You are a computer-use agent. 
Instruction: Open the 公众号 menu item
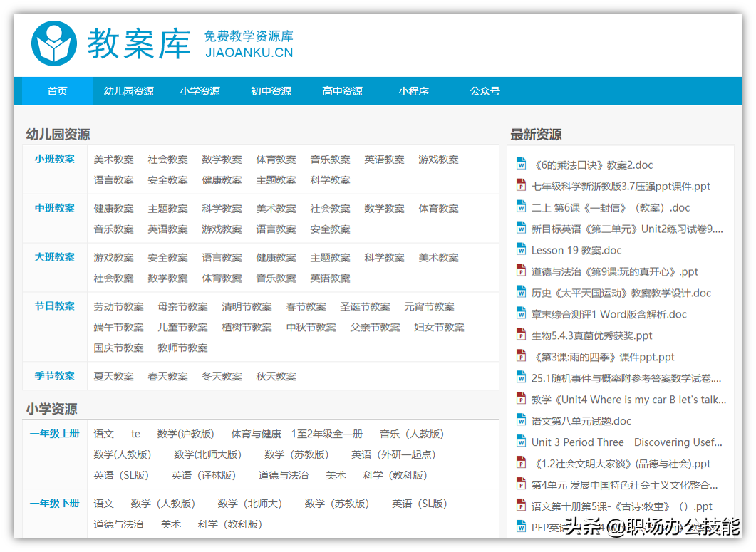point(485,91)
